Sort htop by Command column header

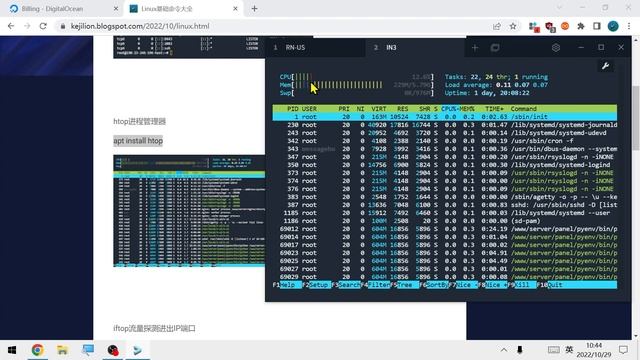pos(524,109)
